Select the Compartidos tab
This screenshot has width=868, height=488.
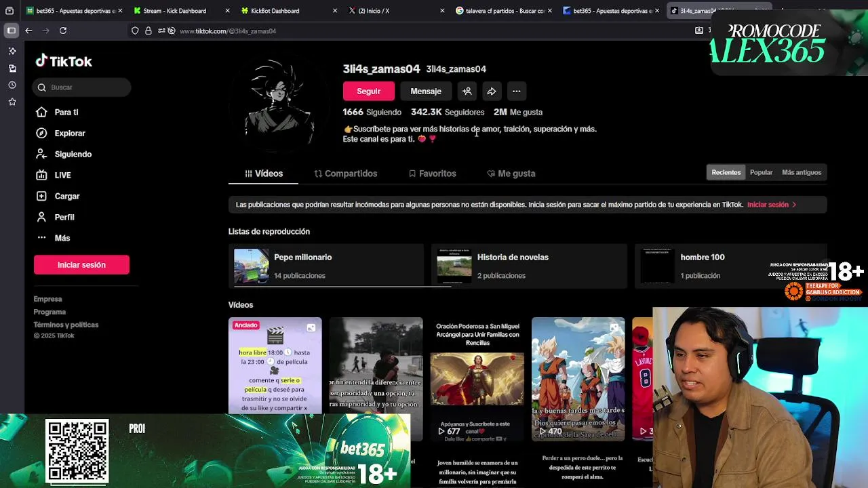click(x=345, y=174)
